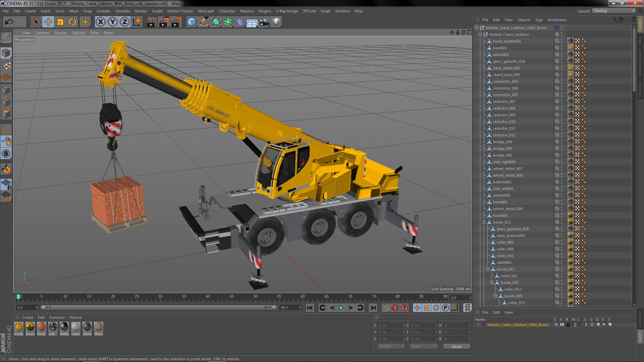Open the Sculpt menu
The height and width of the screenshot is (362, 644).
157,11
